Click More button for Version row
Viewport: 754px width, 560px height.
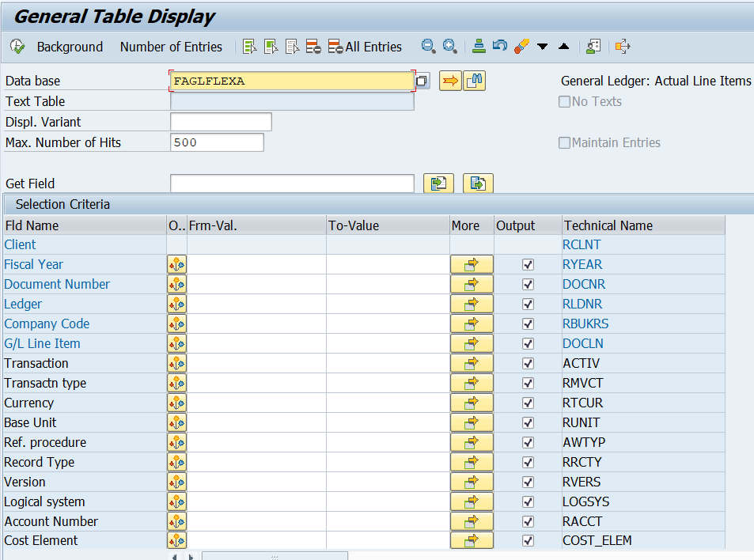pos(472,482)
